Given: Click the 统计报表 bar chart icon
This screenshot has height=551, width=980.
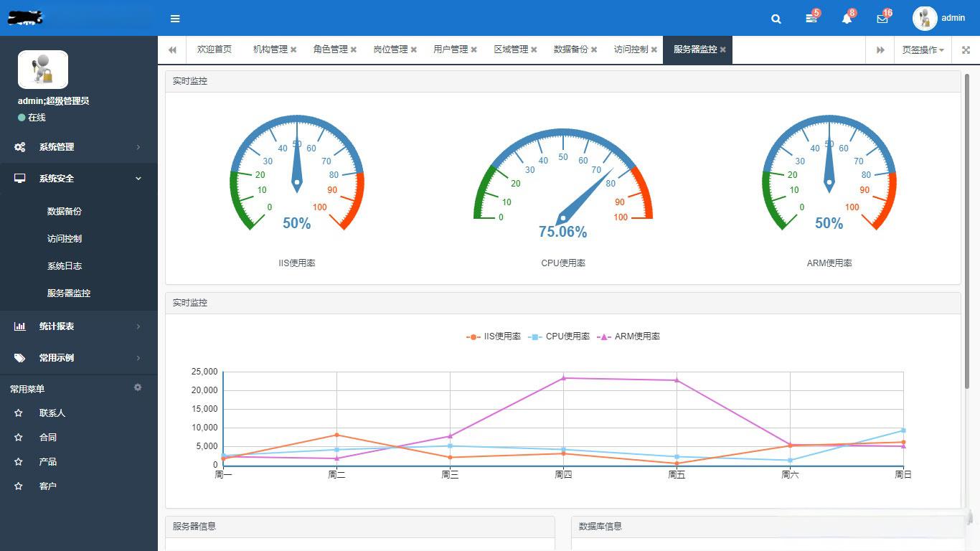Looking at the screenshot, I should point(20,326).
